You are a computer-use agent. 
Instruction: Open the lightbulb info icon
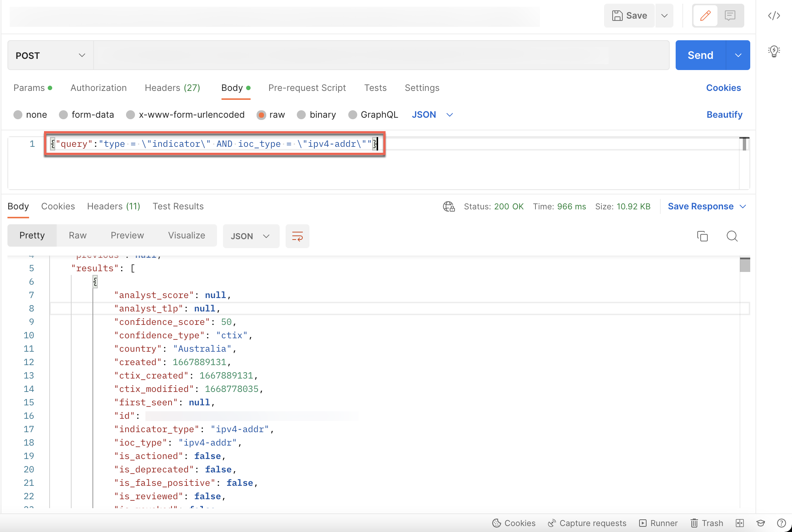774,51
